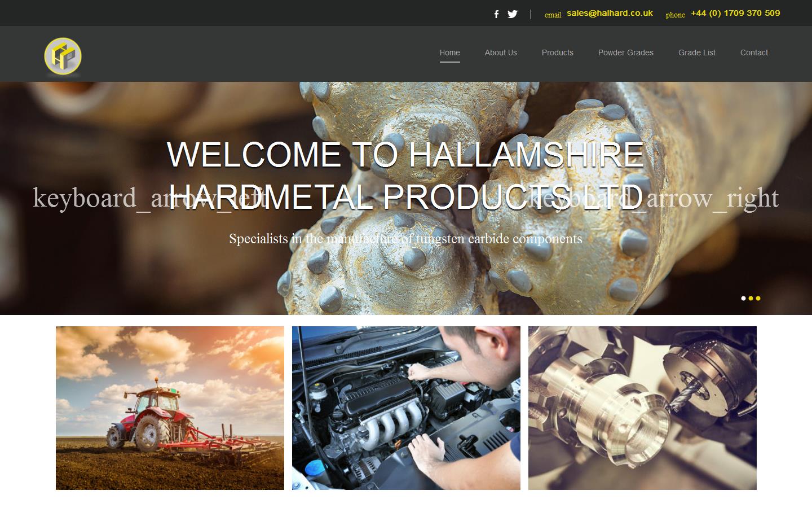Click the Hallamshire Hardmetal logo
812x508 pixels.
pyautogui.click(x=63, y=56)
